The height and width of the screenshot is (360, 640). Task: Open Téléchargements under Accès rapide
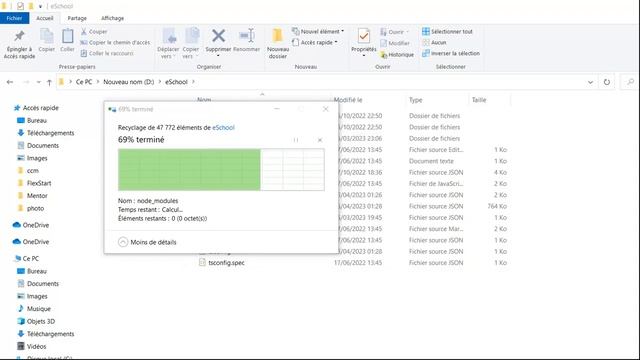[x=50, y=133]
